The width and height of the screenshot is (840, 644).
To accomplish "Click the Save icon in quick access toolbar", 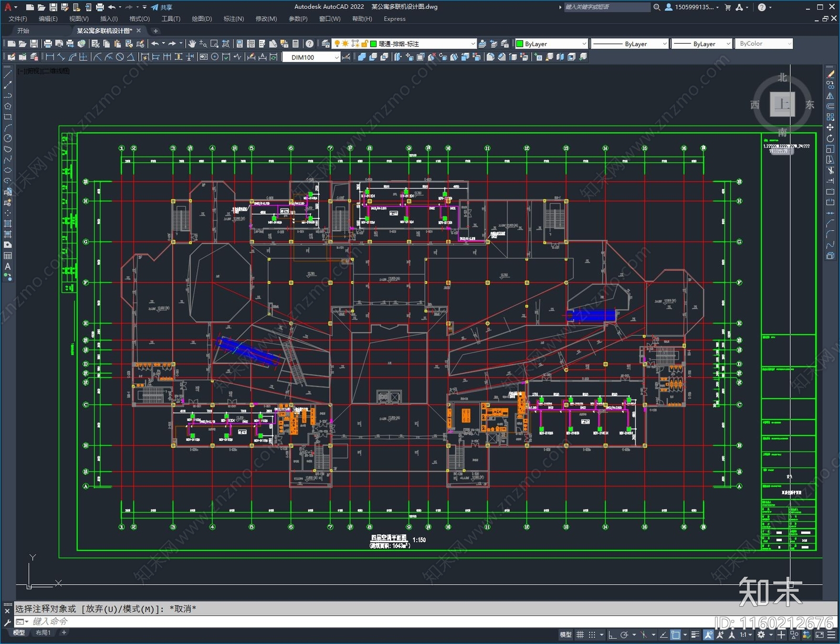I will tap(53, 7).
